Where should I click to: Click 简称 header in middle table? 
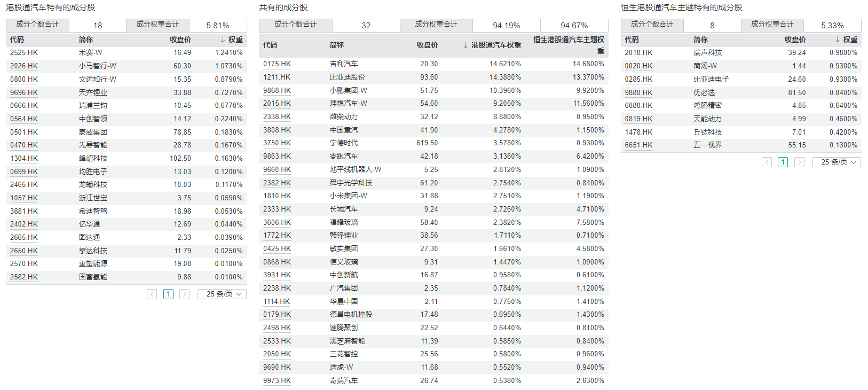337,45
